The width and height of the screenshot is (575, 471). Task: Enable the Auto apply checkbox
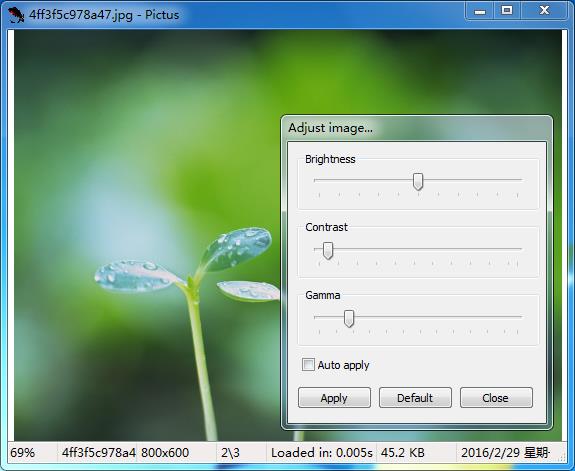pos(308,365)
